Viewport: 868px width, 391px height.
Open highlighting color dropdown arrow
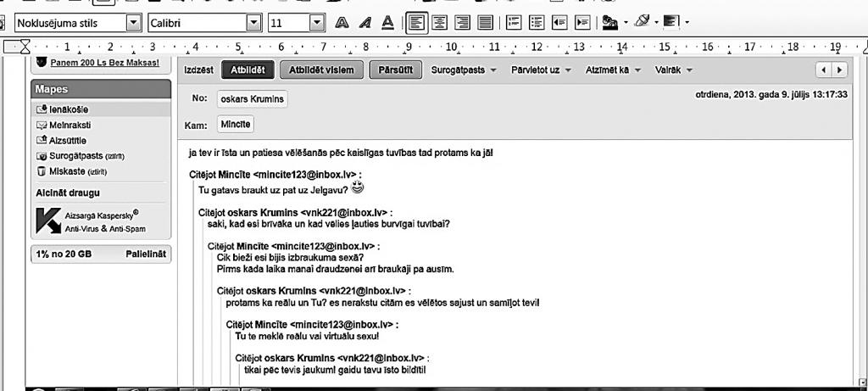[x=657, y=23]
